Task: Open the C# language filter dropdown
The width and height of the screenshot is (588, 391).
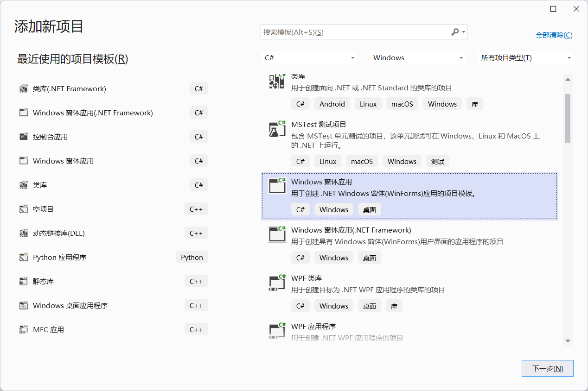Action: click(309, 57)
